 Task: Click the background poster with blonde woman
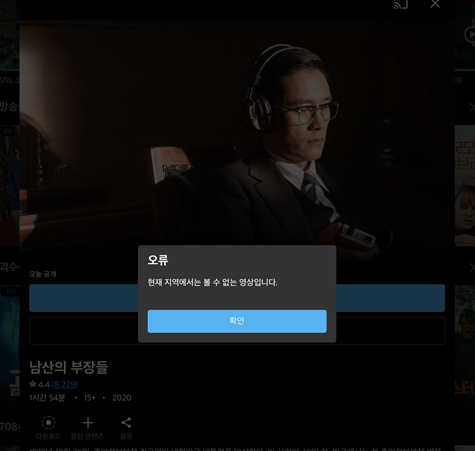[x=465, y=186]
